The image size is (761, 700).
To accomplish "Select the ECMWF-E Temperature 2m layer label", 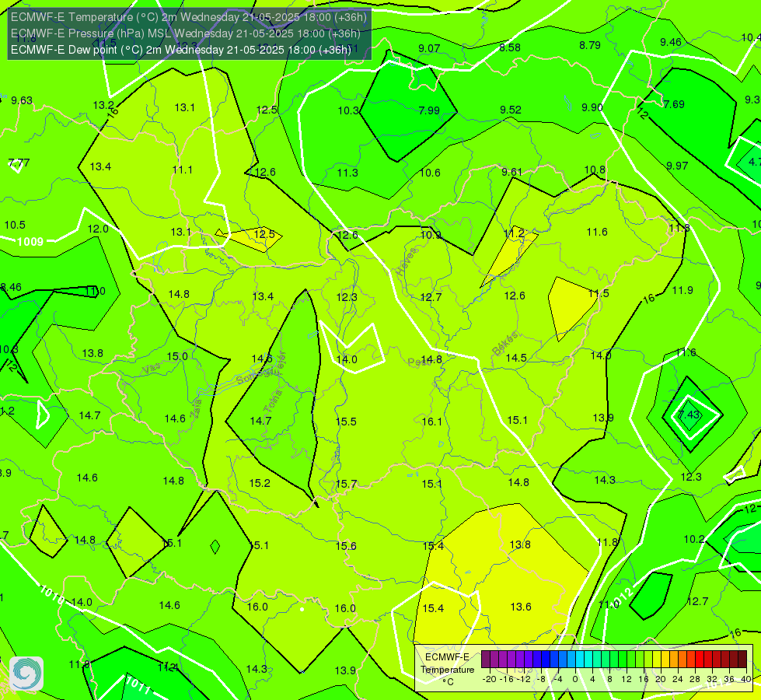I will click(x=188, y=17).
